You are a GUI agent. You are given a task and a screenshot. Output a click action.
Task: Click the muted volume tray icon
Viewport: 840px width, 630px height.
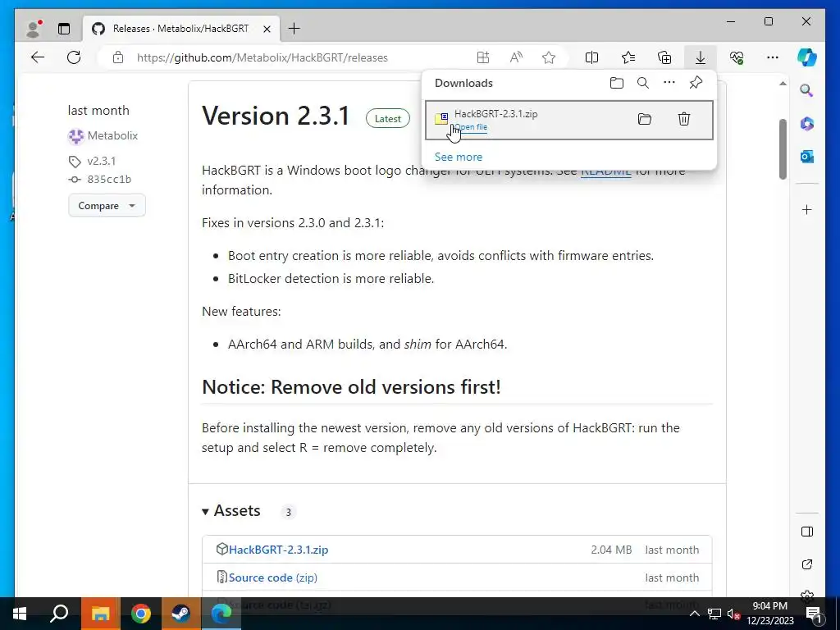(x=734, y=614)
